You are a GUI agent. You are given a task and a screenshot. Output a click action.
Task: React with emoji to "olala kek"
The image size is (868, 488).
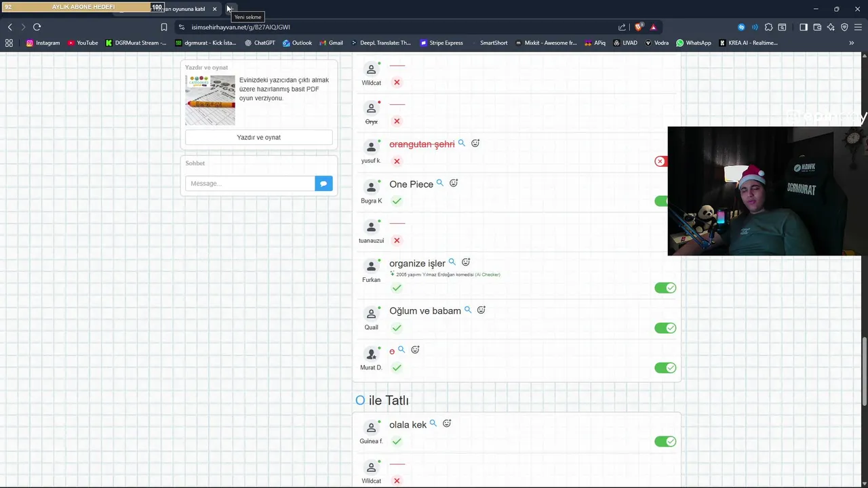(x=447, y=424)
